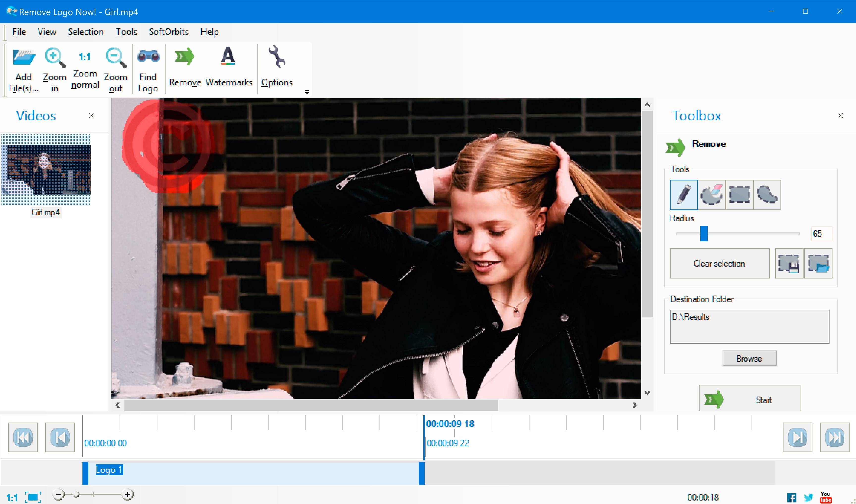This screenshot has height=504, width=856.
Task: Select the Remove tool in toolbar
Action: 184,67
